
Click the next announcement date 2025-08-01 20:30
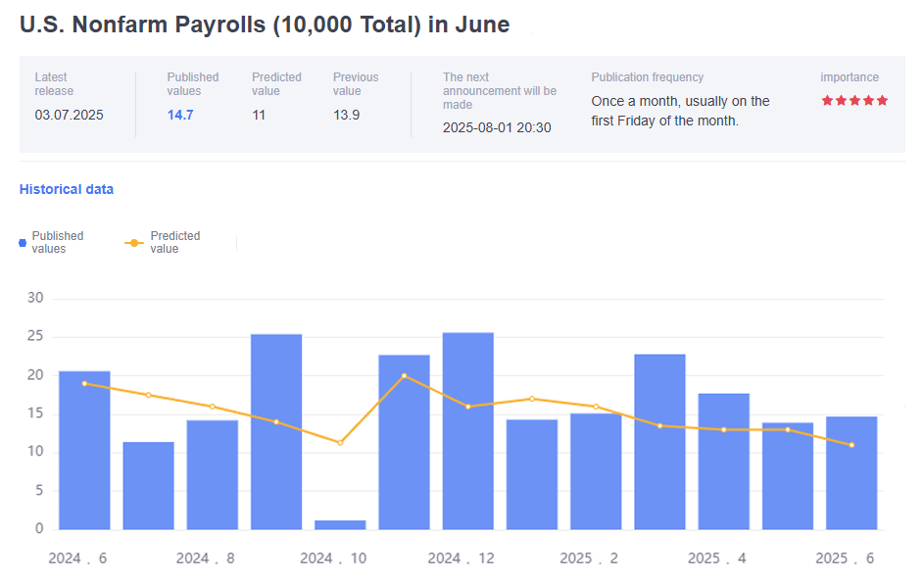click(x=496, y=127)
